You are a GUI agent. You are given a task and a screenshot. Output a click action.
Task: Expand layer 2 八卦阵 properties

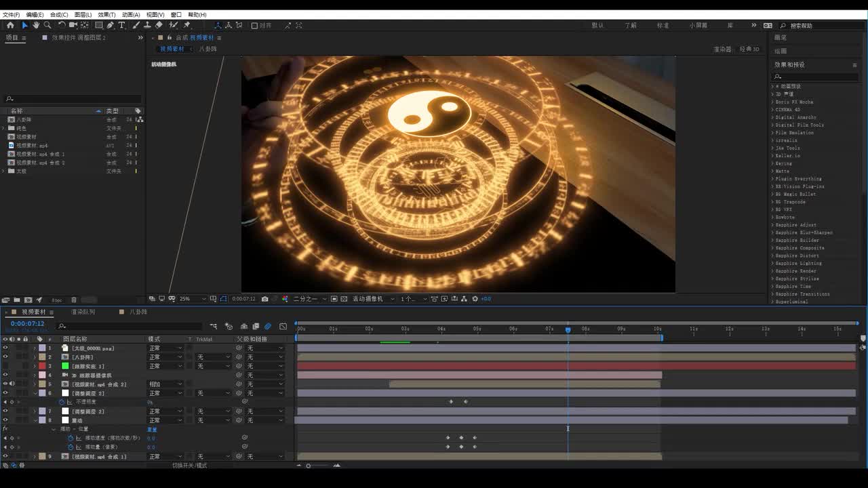point(35,357)
